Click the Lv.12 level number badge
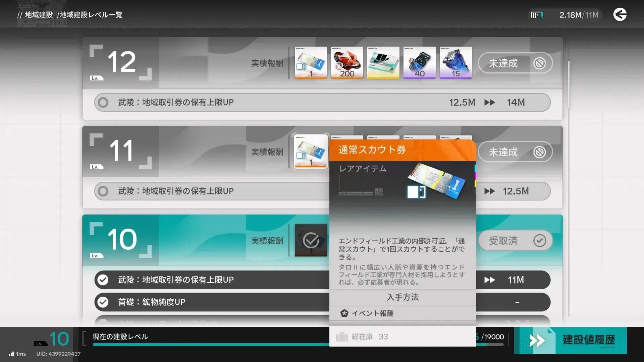Screen dimensions: 644x362 [121, 63]
